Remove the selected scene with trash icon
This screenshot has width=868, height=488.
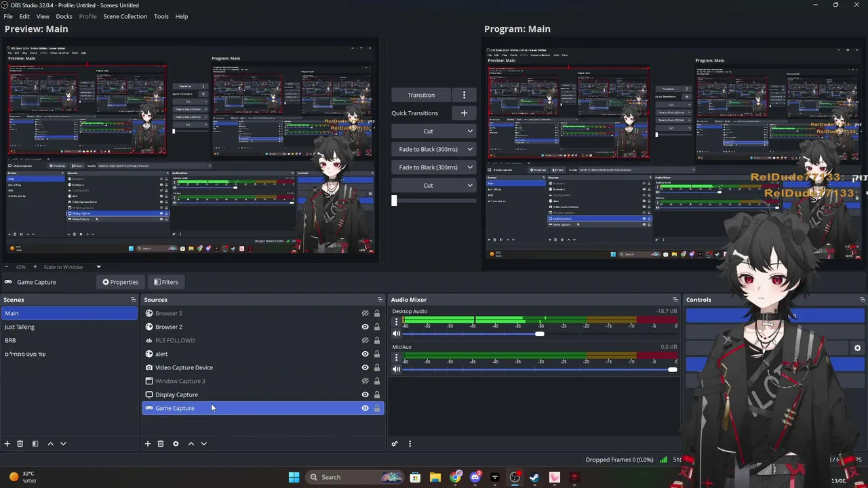[20, 444]
